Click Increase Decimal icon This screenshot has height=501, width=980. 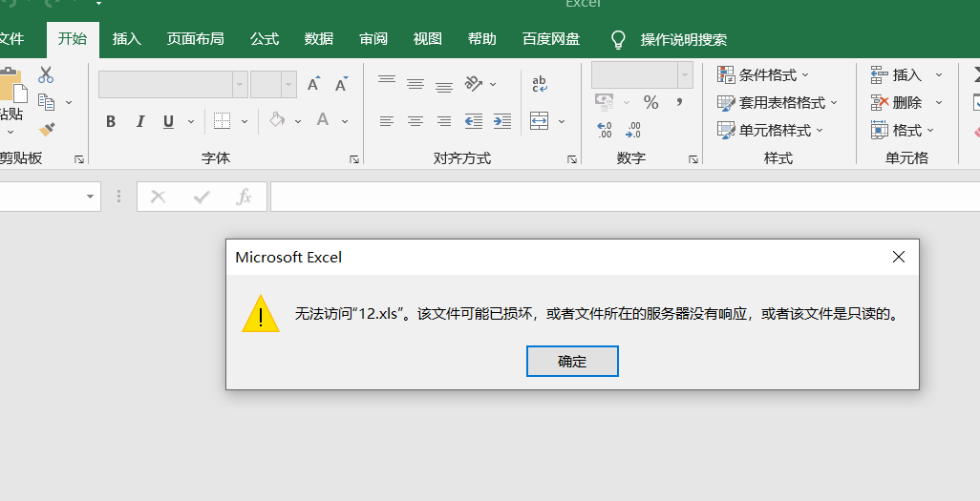605,130
